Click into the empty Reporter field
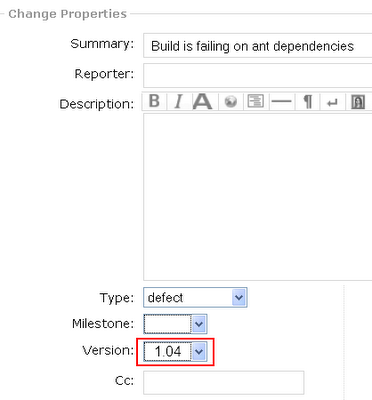This screenshot has width=372, height=400. pos(258,76)
